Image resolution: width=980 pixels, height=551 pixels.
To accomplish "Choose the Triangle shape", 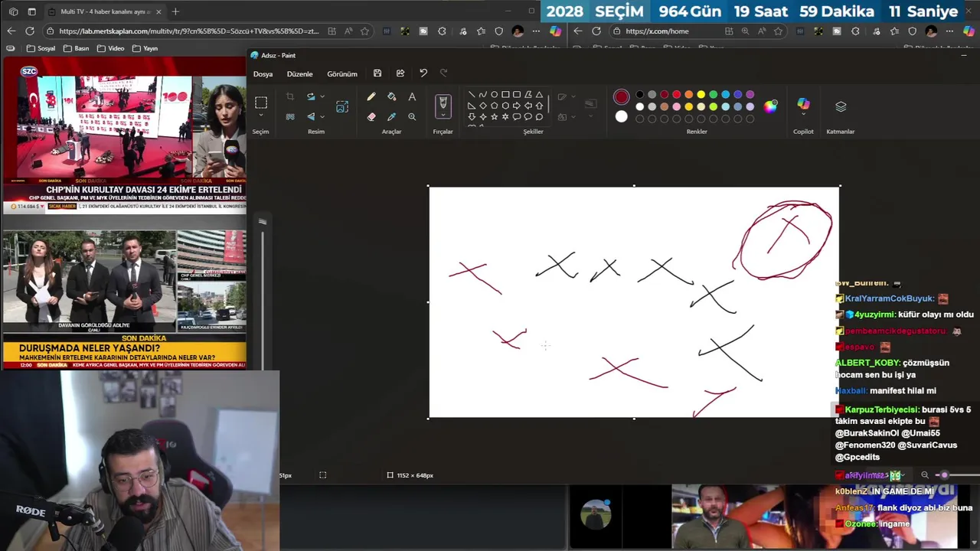I will point(539,95).
